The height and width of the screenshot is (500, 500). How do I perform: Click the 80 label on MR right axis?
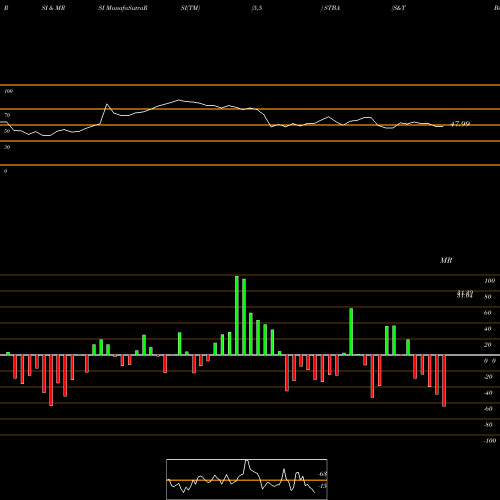488,297
